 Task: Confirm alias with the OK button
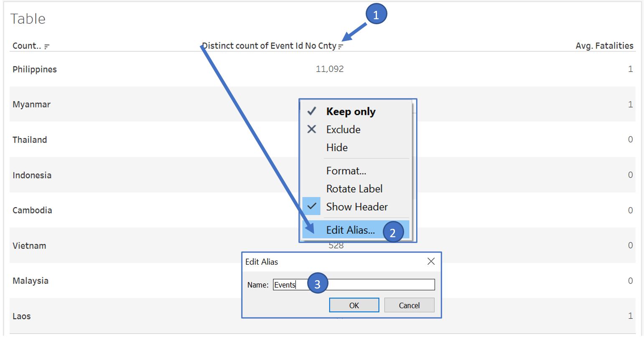coord(354,305)
